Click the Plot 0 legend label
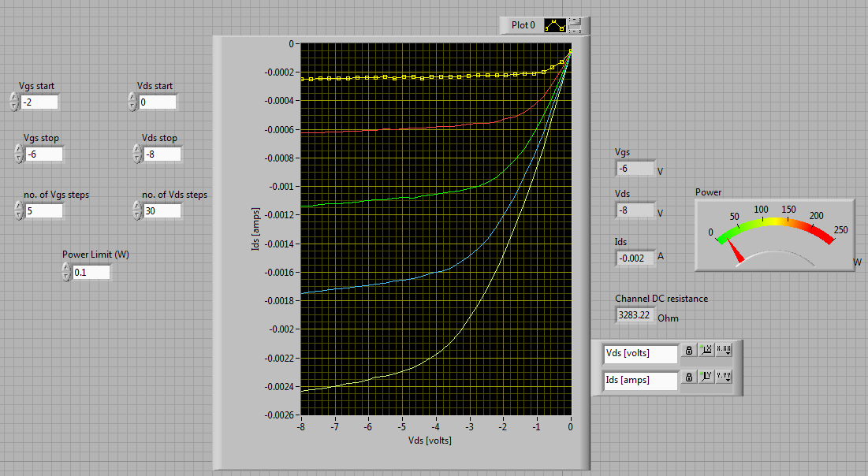 point(523,25)
